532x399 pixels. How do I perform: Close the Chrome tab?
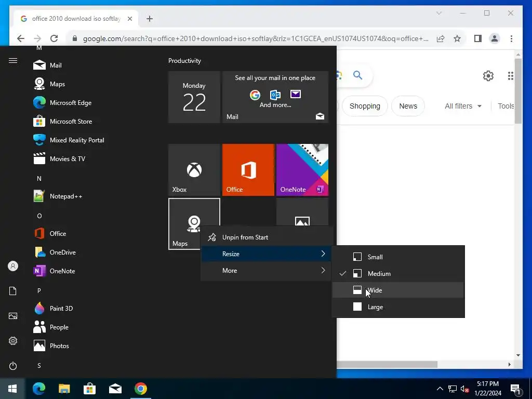(129, 19)
